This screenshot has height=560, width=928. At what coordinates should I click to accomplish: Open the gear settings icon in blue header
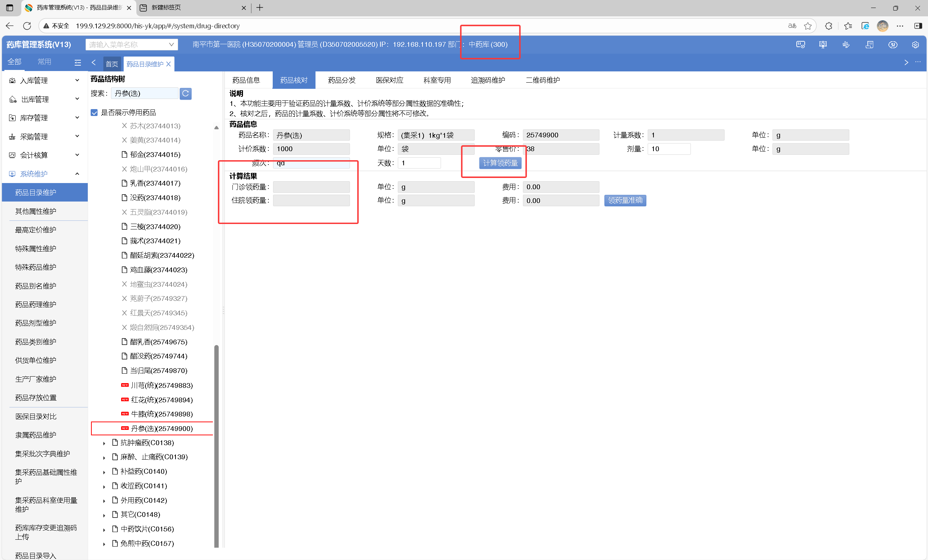[916, 45]
